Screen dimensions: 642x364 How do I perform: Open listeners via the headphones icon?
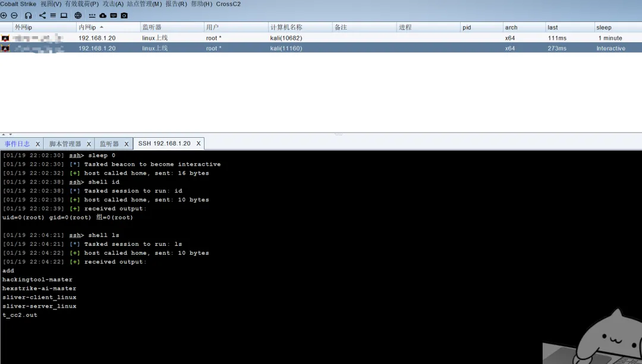(29, 15)
